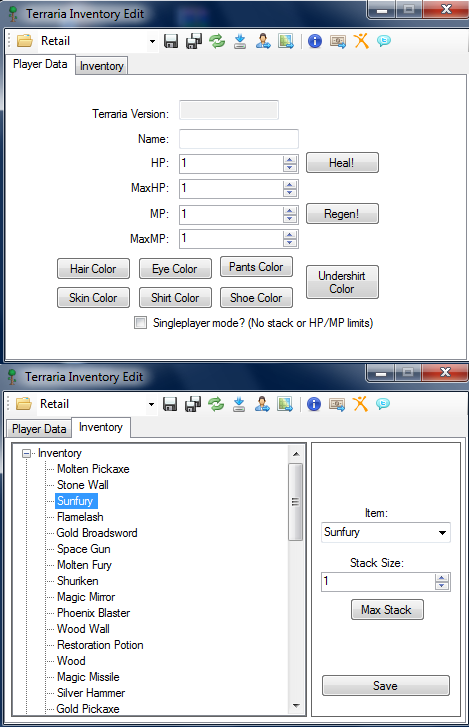
Task: Click the inventory list scrollbar down arrow
Action: (x=296, y=706)
